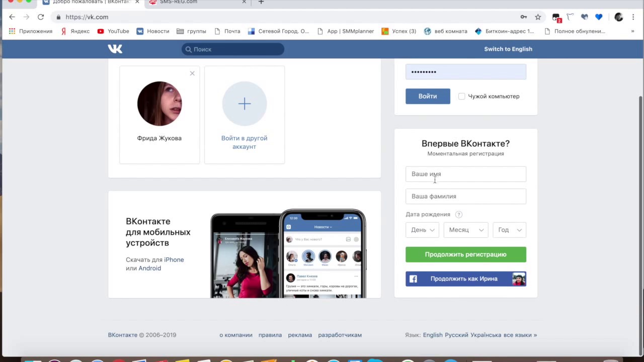
Task: Close the SMS-REG.com tab
Action: 244,2
